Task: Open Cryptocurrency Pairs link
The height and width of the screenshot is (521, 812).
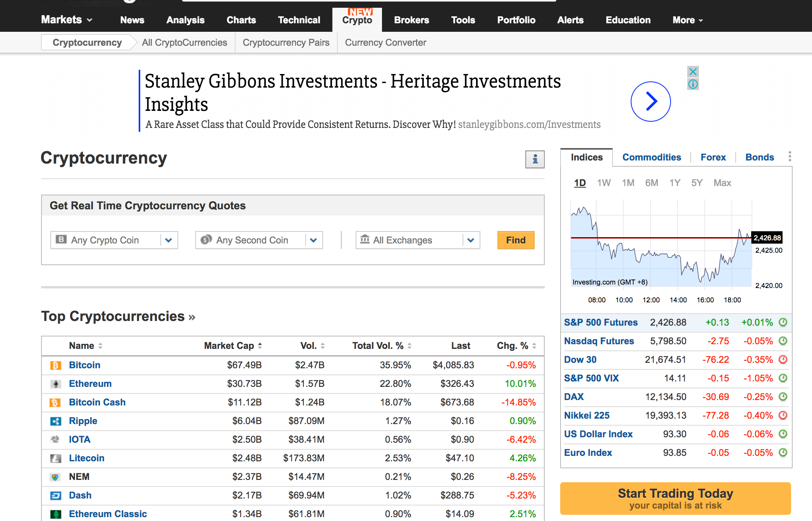Action: [x=286, y=43]
